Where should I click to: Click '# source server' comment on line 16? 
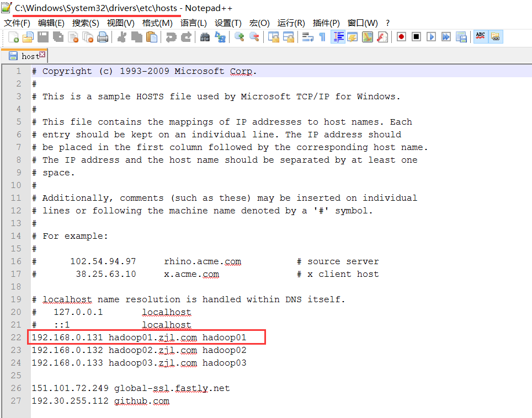point(338,261)
